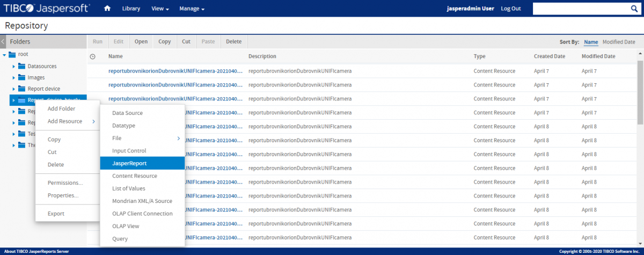Sort repository by Modified Date
Viewport: 644px width, 255px height.
pos(618,42)
